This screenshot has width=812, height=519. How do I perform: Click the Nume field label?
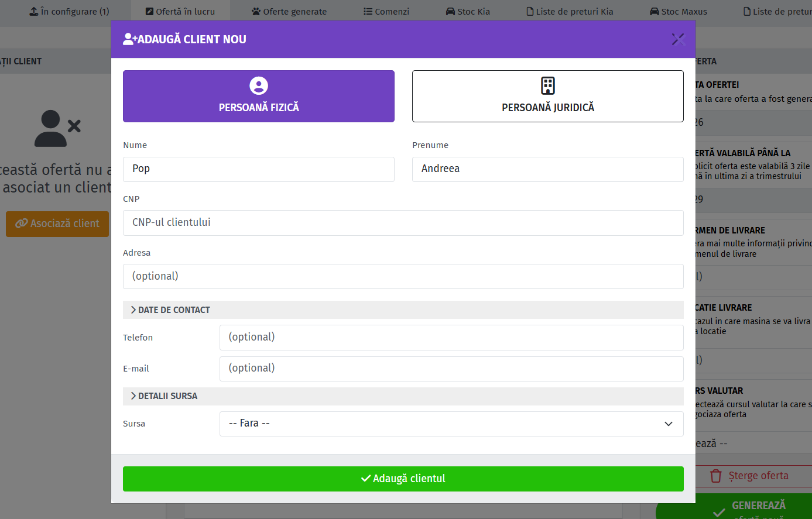(x=135, y=145)
